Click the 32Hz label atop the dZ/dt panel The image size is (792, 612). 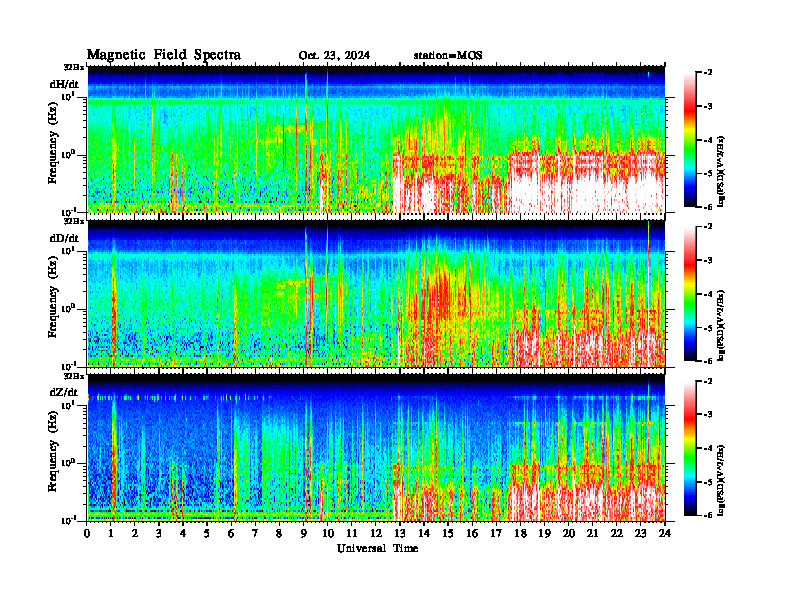(x=74, y=376)
